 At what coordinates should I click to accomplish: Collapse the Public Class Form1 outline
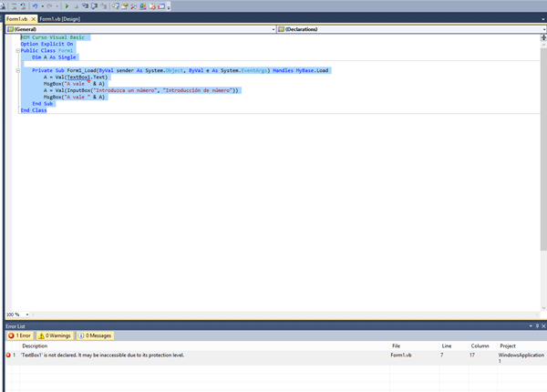[x=18, y=50]
